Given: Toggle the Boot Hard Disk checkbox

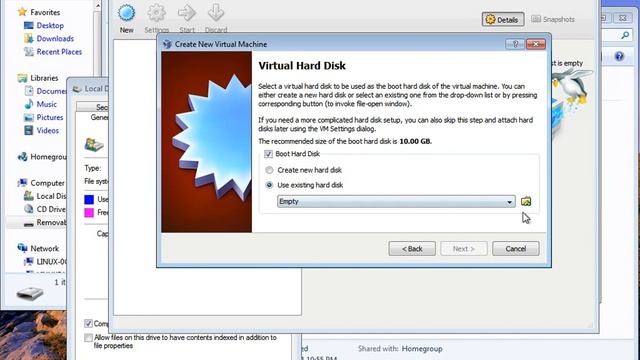Looking at the screenshot, I should (x=268, y=154).
